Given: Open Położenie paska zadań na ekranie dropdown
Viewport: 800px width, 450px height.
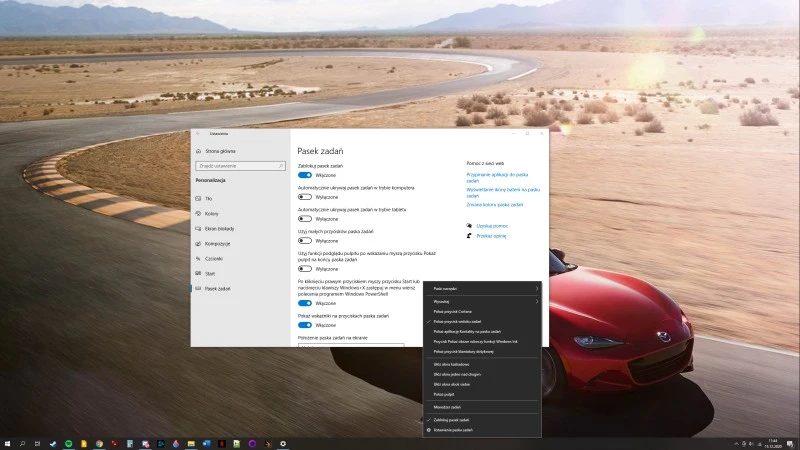Looking at the screenshot, I should pyautogui.click(x=351, y=345).
